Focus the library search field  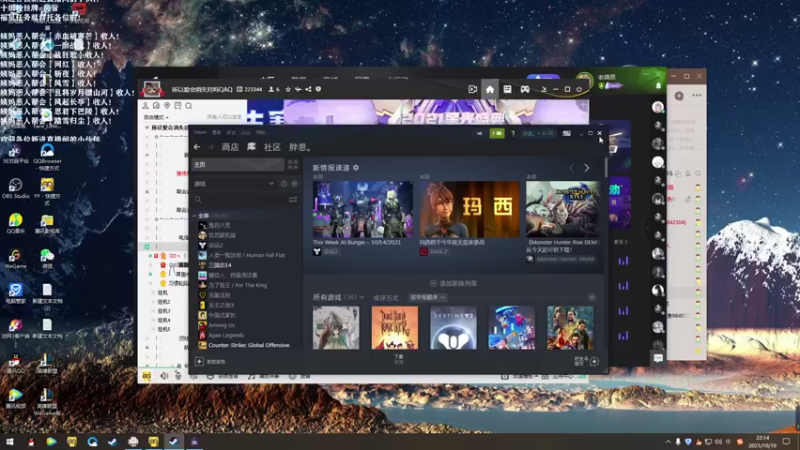pyautogui.click(x=239, y=199)
